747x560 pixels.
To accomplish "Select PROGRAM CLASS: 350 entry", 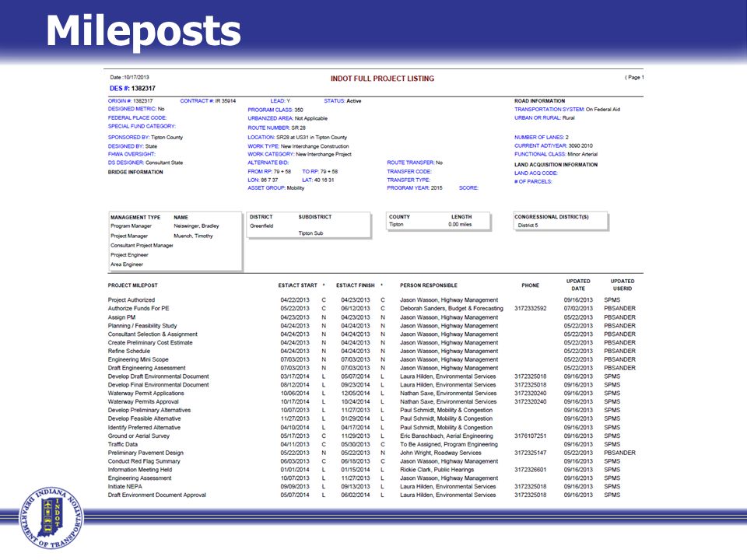I will tap(275, 110).
